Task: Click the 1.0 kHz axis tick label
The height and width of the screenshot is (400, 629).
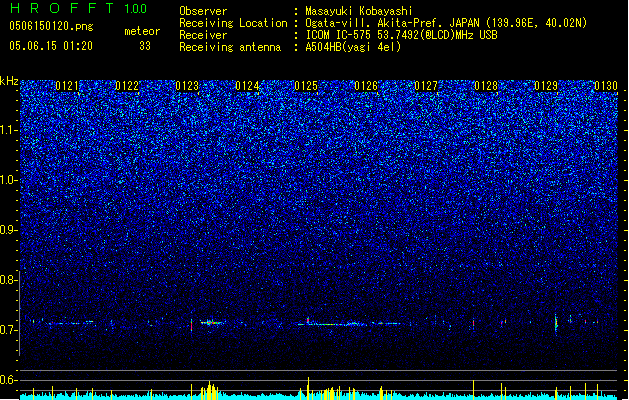Action: (x=8, y=180)
